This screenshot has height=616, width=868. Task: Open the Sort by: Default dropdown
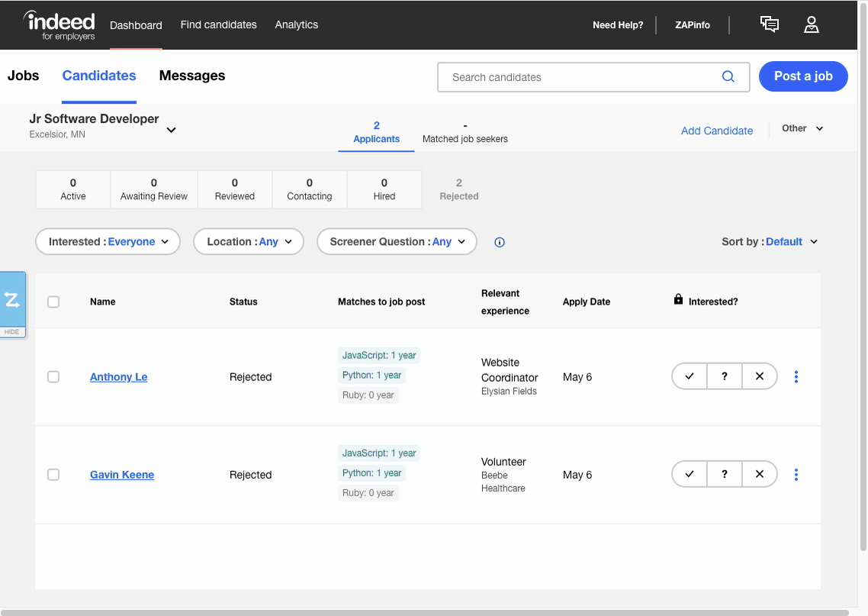click(770, 242)
